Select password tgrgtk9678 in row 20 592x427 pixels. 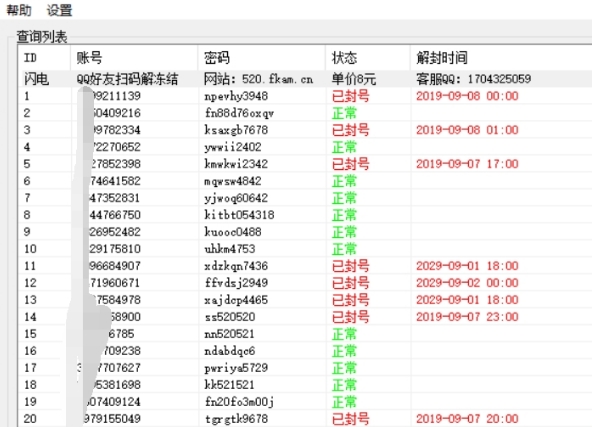pos(236,419)
